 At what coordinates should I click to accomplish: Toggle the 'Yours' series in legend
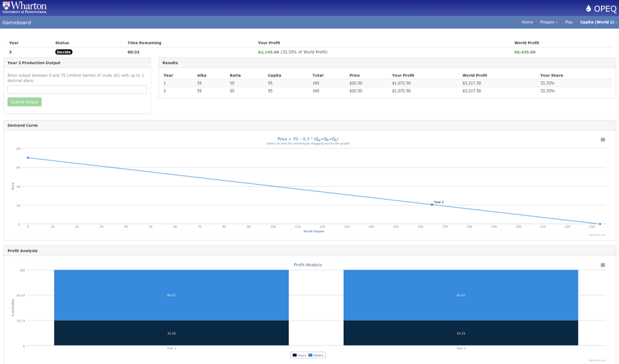click(x=300, y=355)
